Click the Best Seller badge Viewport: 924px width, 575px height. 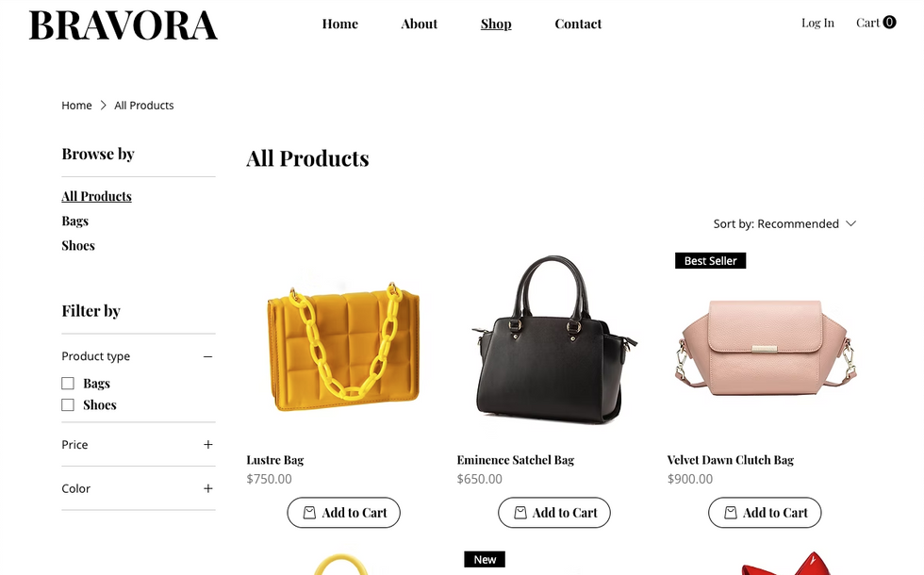point(710,260)
